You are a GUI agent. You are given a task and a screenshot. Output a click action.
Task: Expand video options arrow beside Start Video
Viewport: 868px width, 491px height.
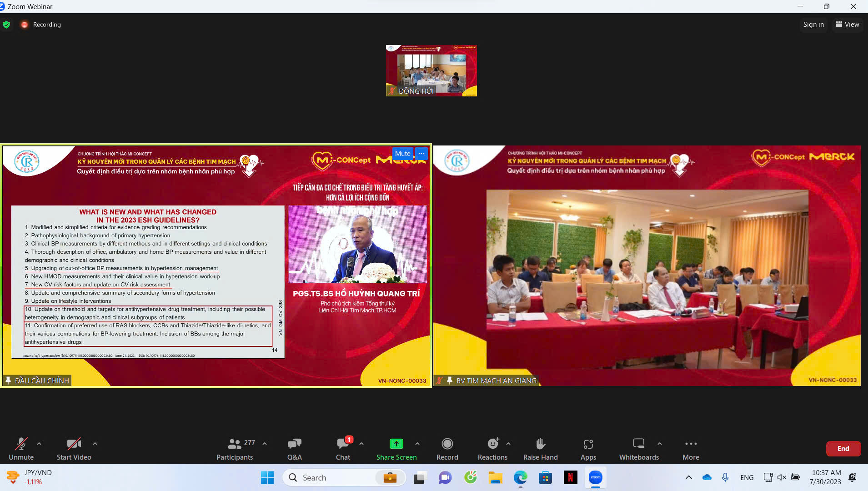95,443
